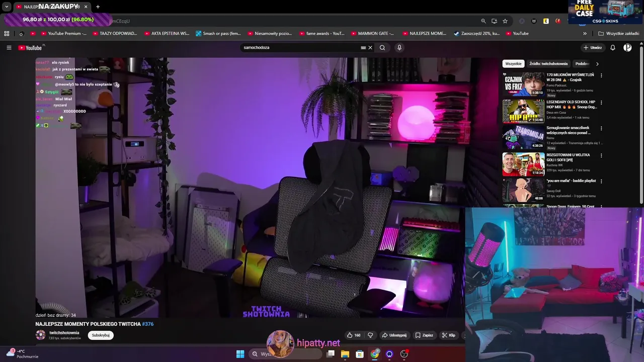Open options menu for 170 Milionów Wyświetleń video

pos(601,75)
